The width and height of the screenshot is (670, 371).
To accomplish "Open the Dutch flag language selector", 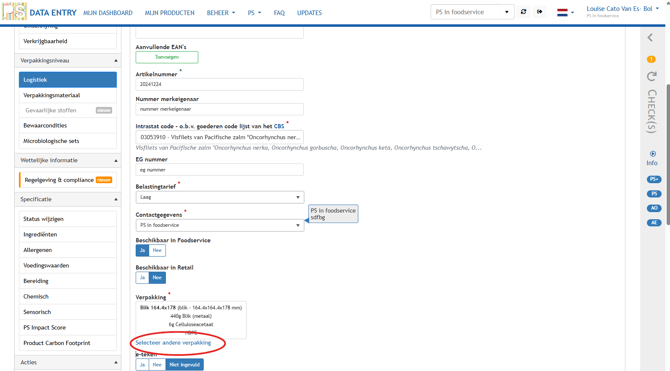I will [x=565, y=13].
